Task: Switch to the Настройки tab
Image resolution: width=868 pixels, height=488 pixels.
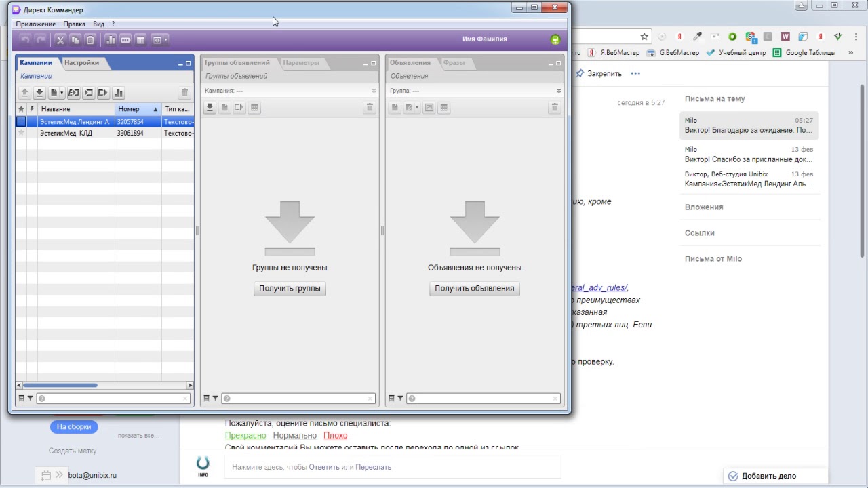Action: tap(81, 62)
